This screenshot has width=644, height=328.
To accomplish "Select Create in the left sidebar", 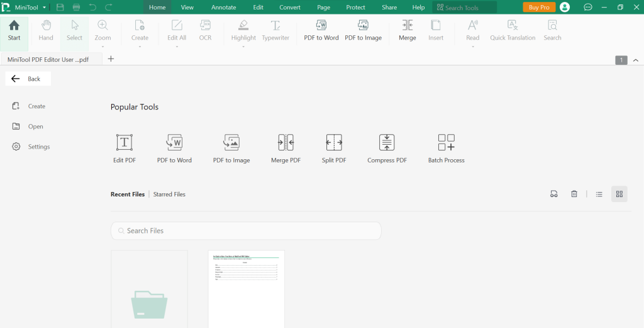I will tap(29, 106).
